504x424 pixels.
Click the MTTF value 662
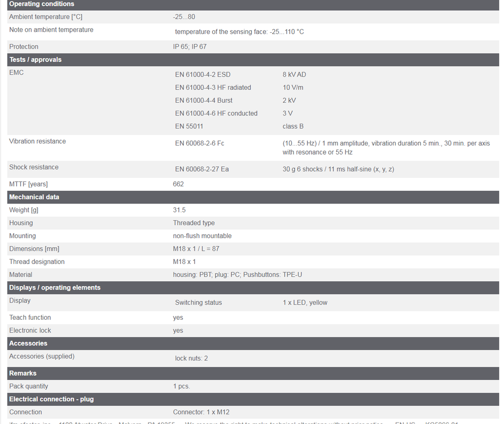coord(178,184)
